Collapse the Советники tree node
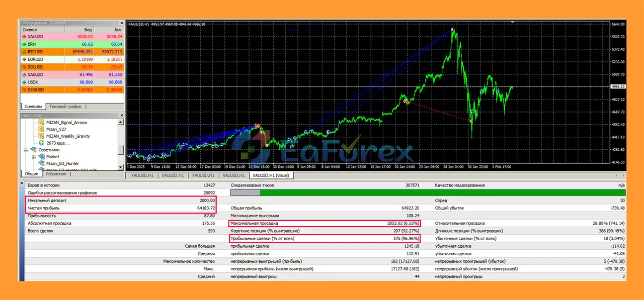The height and width of the screenshot is (300, 644). click(26, 150)
